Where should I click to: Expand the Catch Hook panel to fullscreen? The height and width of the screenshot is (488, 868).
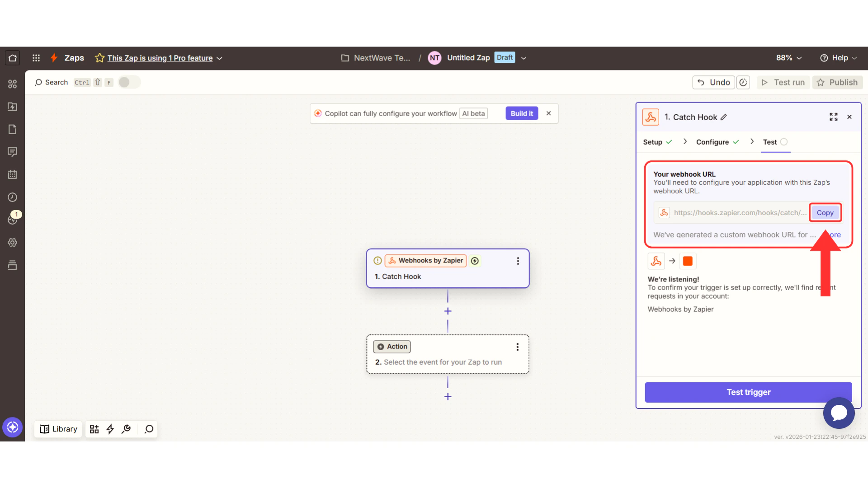point(834,117)
